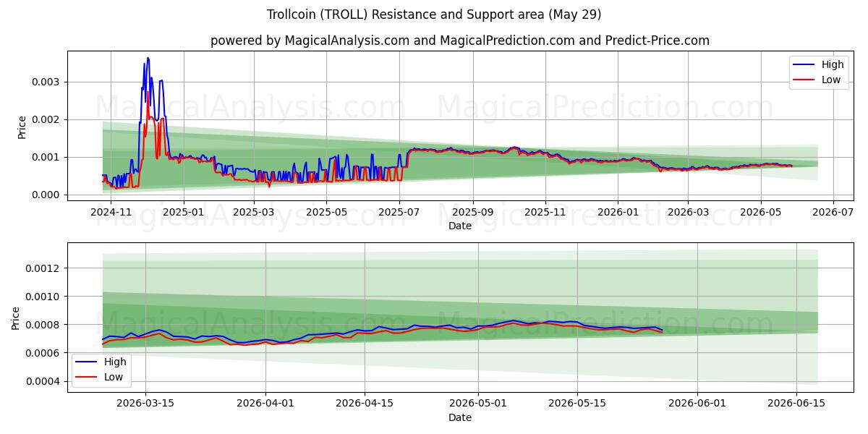Click the '2026-06-15' tick on the bottom chart

coord(796,404)
